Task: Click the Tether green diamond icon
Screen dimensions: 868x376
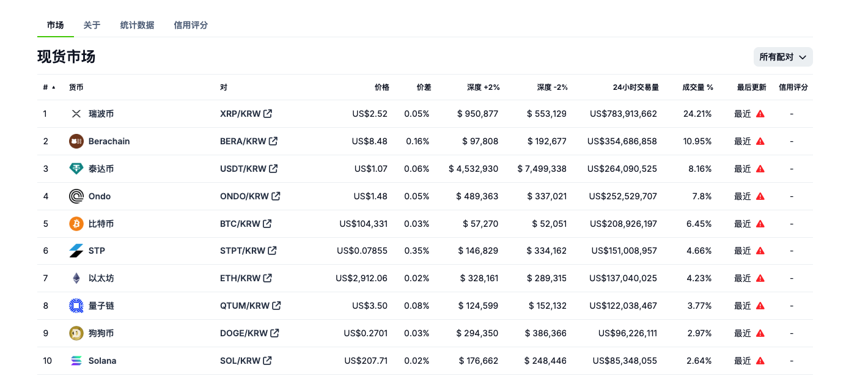Action: click(x=76, y=169)
